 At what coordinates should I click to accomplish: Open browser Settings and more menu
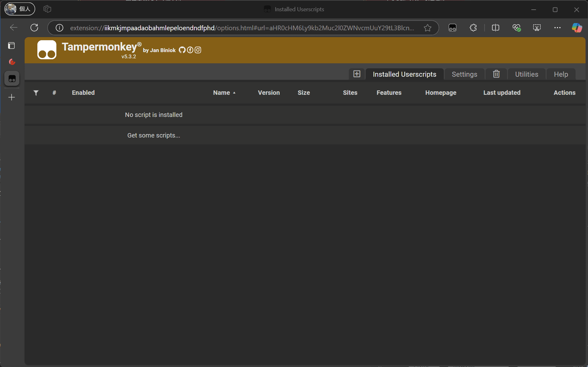point(557,28)
